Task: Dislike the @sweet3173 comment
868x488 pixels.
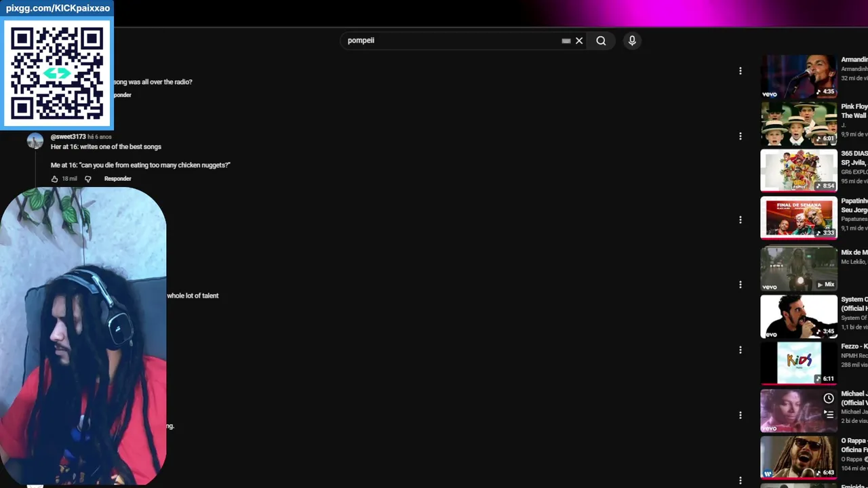Action: [88, 179]
